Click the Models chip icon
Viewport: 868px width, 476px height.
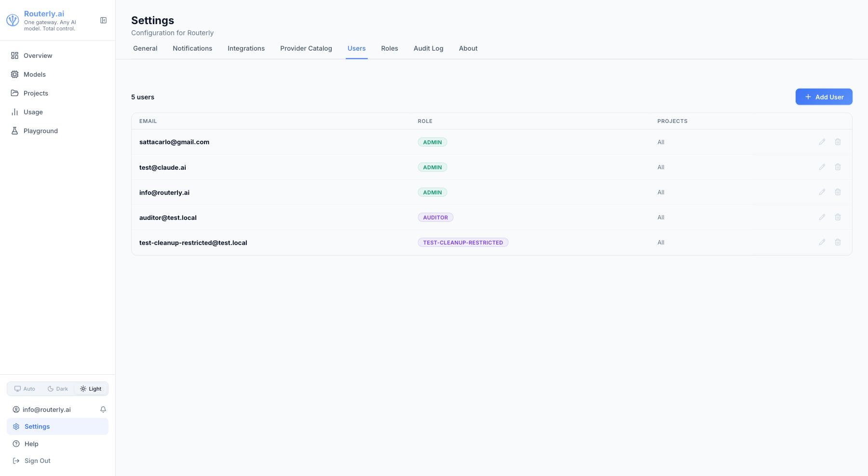pos(15,74)
